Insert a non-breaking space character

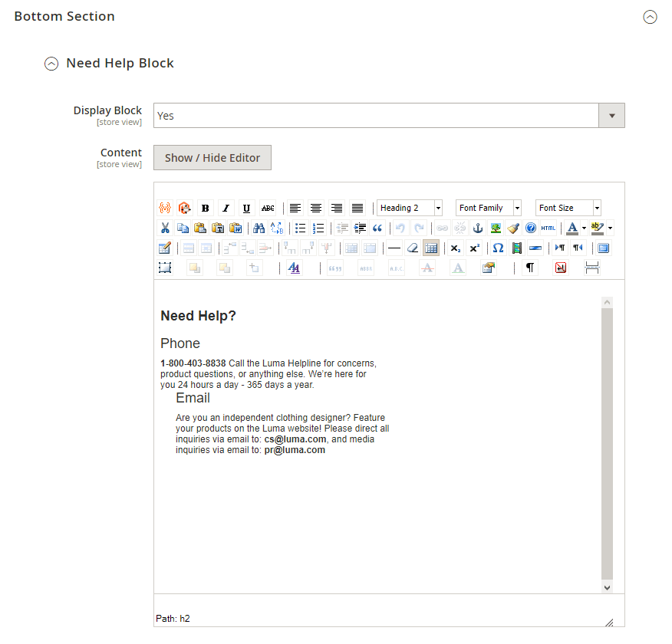(561, 268)
